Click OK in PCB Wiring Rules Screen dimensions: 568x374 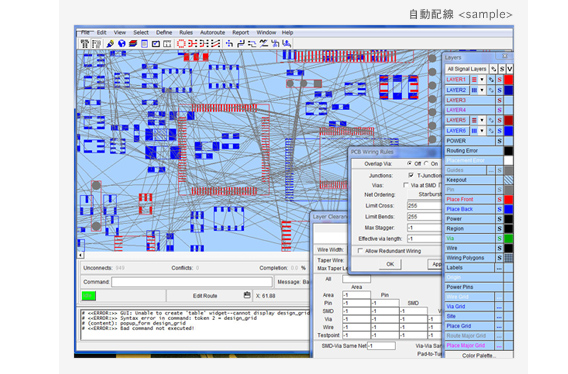tap(390, 264)
